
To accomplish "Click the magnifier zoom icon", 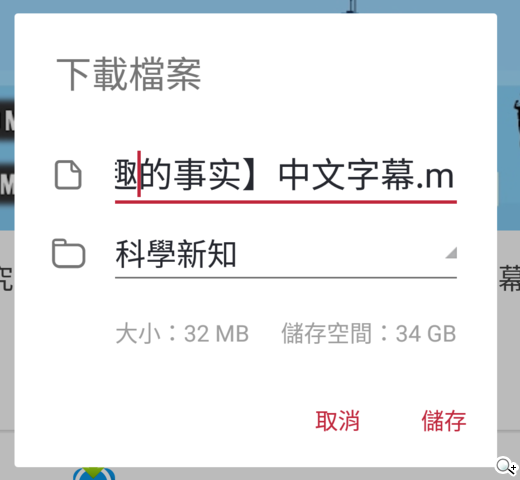I will (x=506, y=466).
